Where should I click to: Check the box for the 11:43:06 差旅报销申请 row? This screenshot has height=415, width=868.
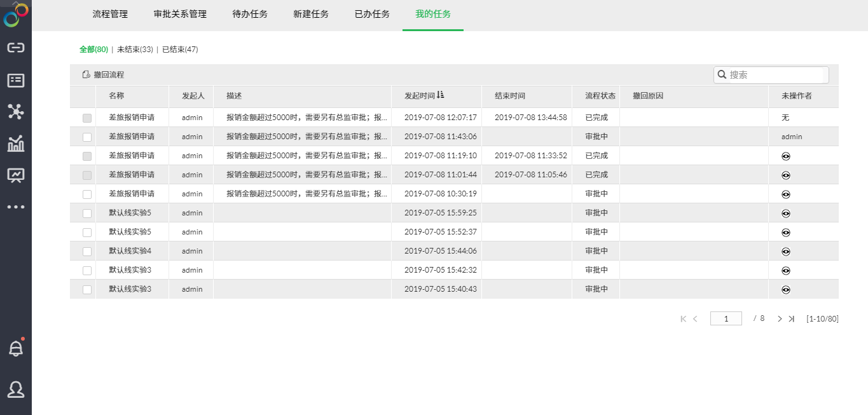pos(87,137)
